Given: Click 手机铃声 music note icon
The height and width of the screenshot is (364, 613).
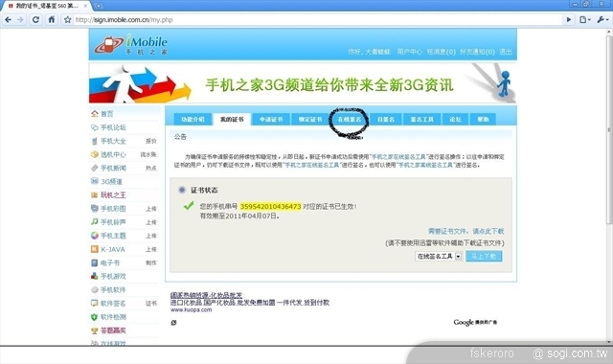Looking at the screenshot, I should (94, 222).
